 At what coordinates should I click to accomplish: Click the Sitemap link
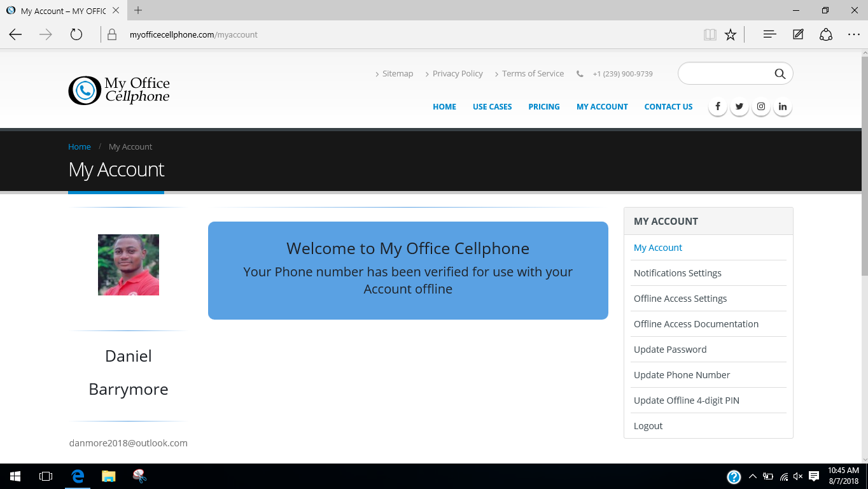click(x=398, y=74)
